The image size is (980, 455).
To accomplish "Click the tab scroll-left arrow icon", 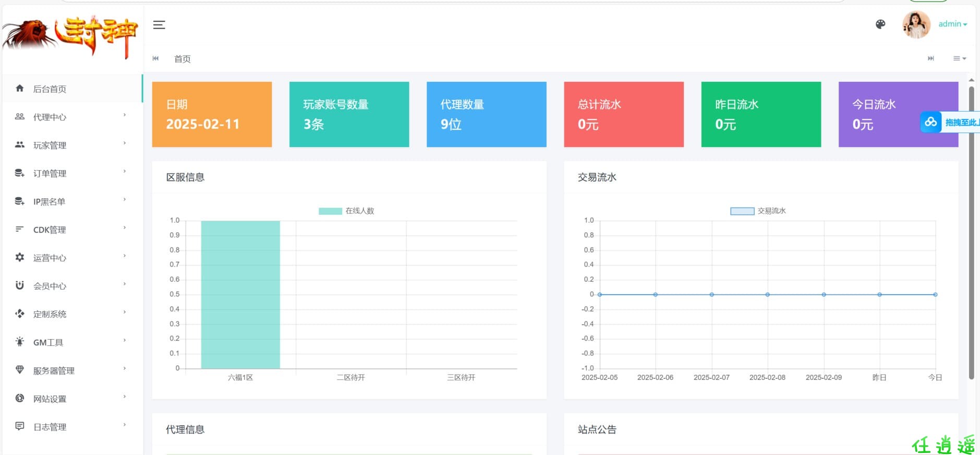I will click(155, 58).
